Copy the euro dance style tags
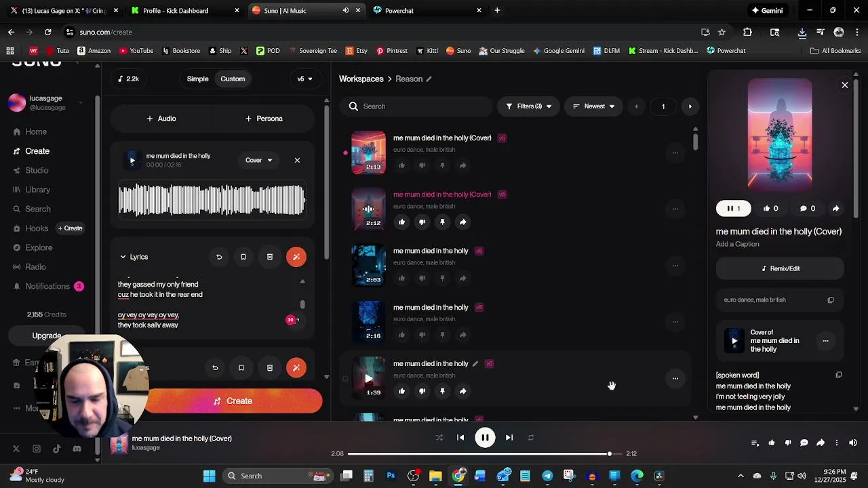Image resolution: width=868 pixels, height=488 pixels. point(831,300)
